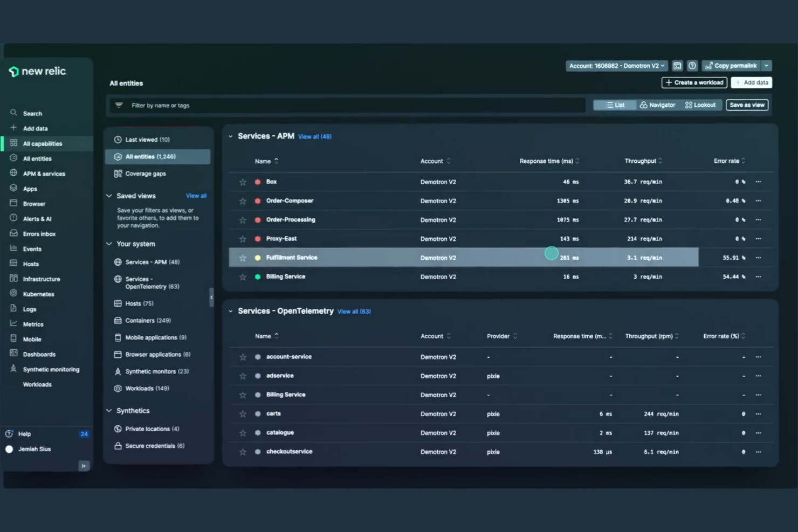Image resolution: width=798 pixels, height=532 pixels.
Task: Expand the Synthetics section
Action: coord(108,410)
